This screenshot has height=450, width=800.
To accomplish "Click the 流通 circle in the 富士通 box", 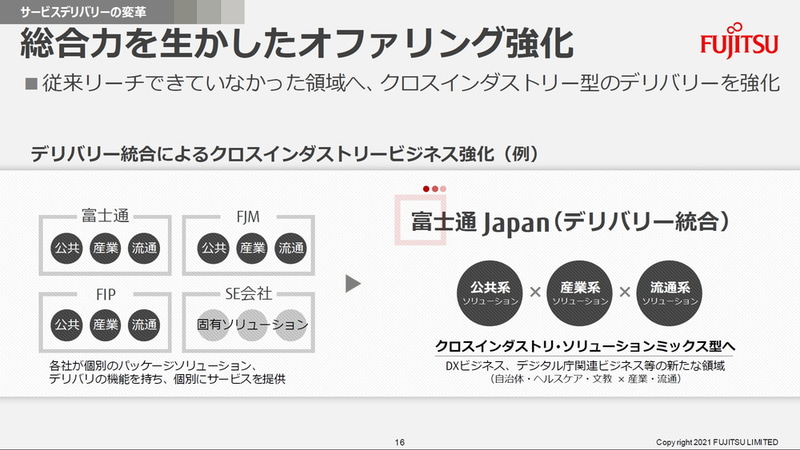I will point(144,248).
